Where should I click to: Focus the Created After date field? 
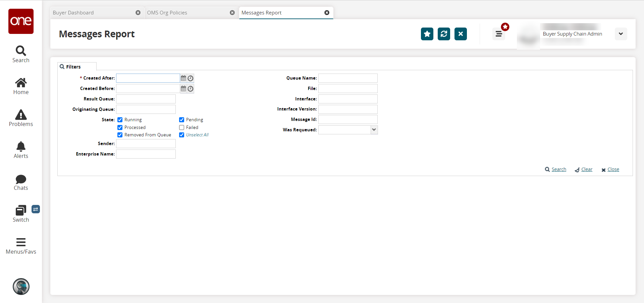tap(148, 78)
